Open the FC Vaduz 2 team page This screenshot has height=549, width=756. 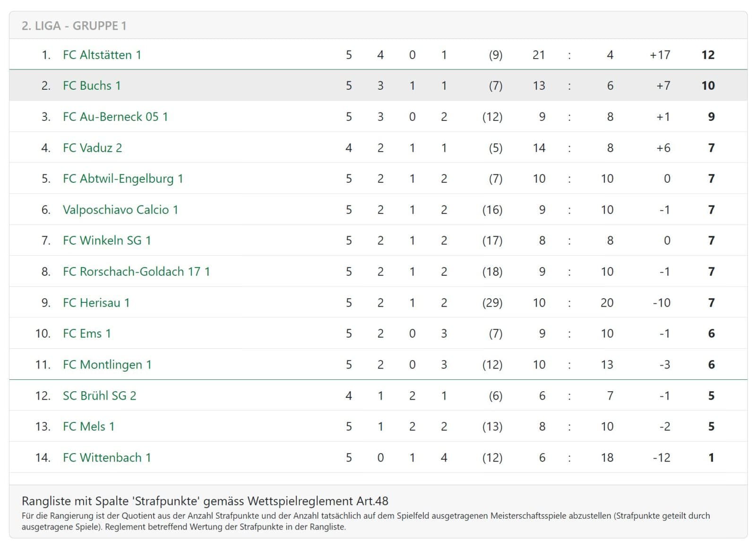point(92,148)
